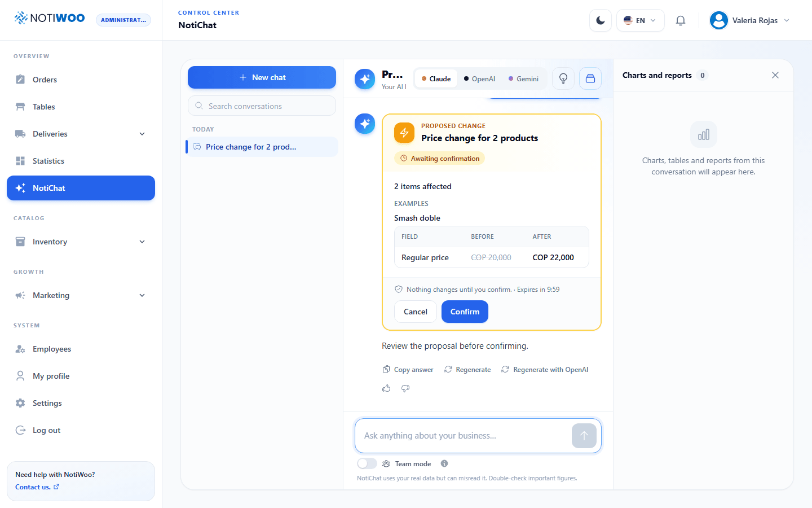Select the Claude model option
Image resolution: width=812 pixels, height=508 pixels.
pos(436,78)
